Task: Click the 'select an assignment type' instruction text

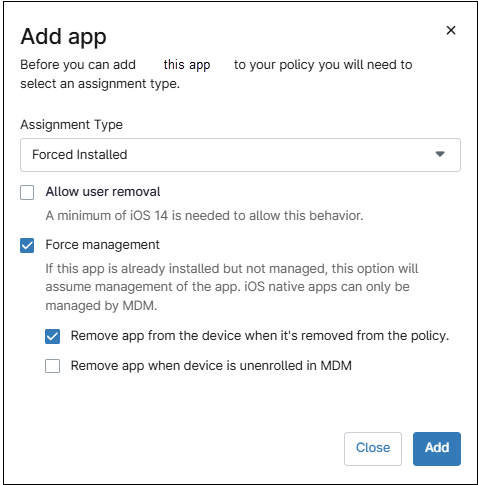Action: pyautogui.click(x=100, y=84)
